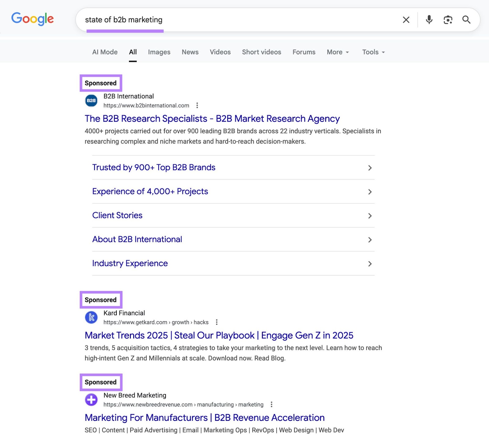This screenshot has width=489, height=448.
Task: Open the three-dot menu for New Breed Marketing
Action: [x=271, y=404]
